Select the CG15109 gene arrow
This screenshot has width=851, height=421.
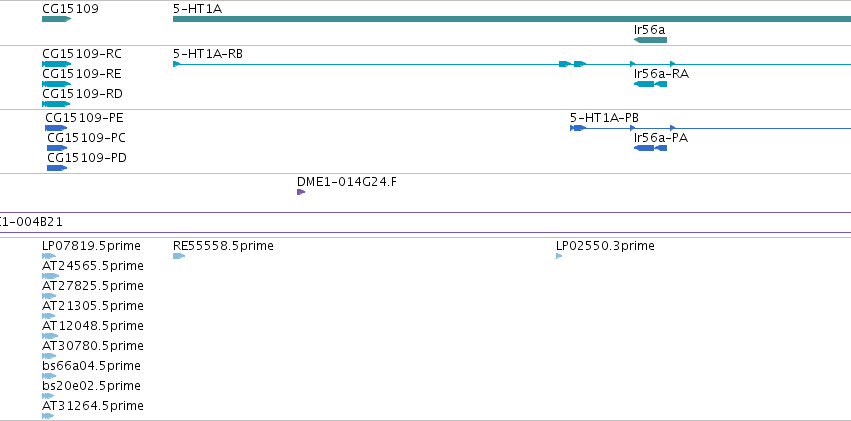tap(56, 19)
